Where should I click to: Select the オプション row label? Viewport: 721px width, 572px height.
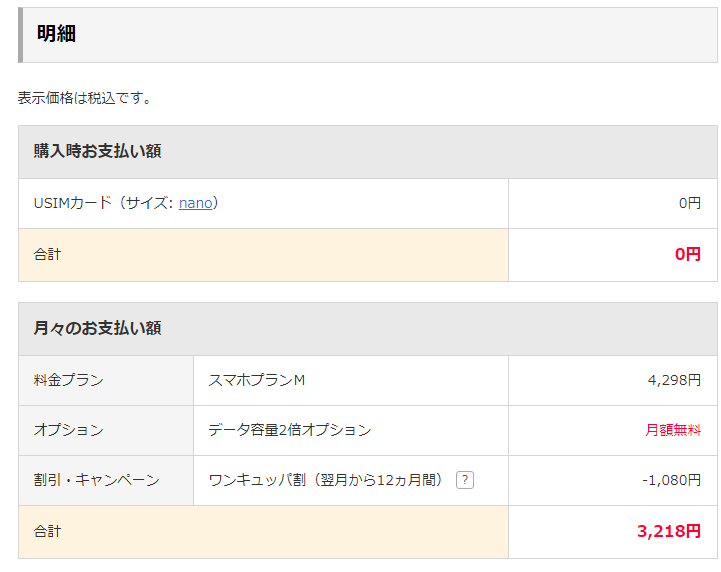click(69, 430)
